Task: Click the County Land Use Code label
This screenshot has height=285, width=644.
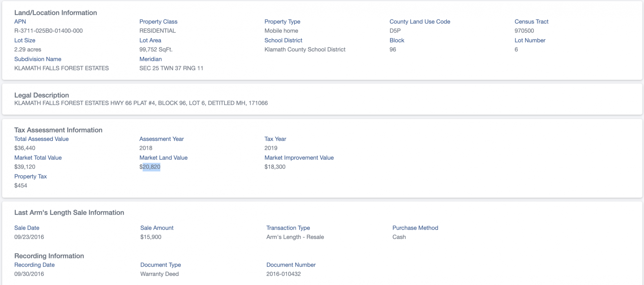Action: coord(420,21)
